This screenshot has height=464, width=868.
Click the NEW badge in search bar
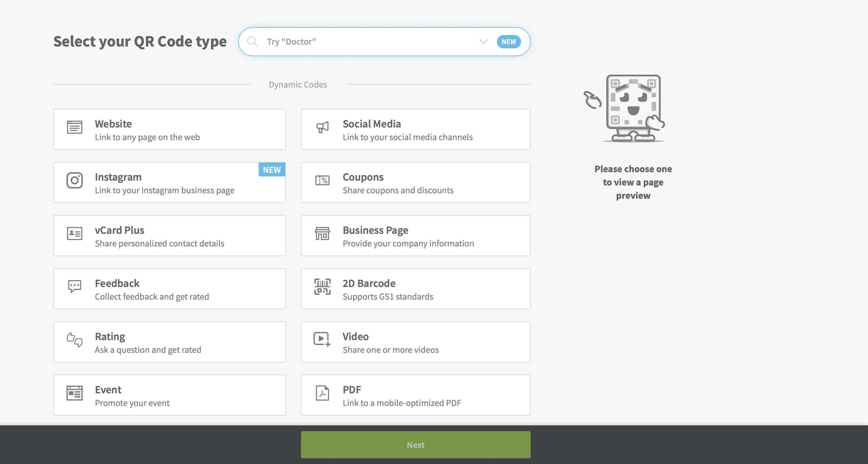508,41
